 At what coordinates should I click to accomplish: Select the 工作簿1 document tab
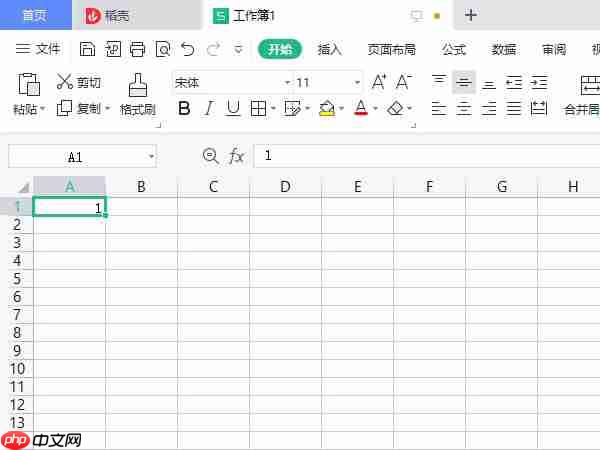[x=329, y=15]
